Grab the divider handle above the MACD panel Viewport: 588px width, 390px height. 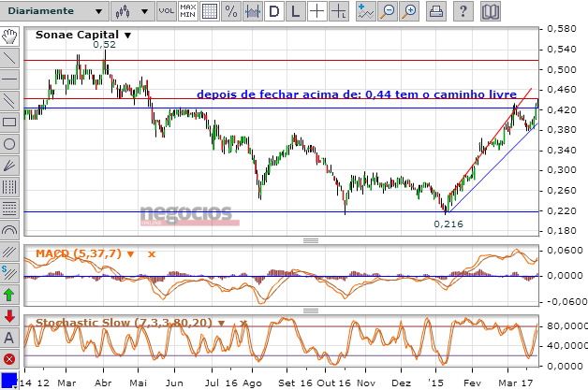pyautogui.click(x=311, y=240)
